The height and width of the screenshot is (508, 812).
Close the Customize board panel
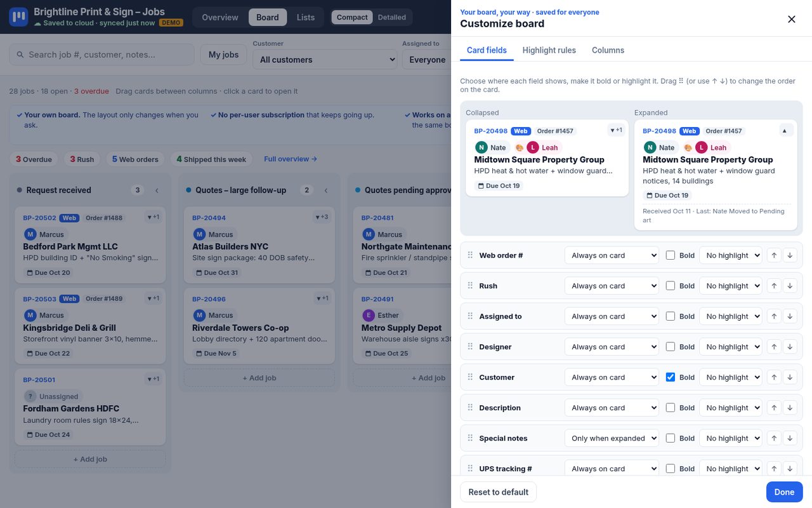pyautogui.click(x=792, y=19)
